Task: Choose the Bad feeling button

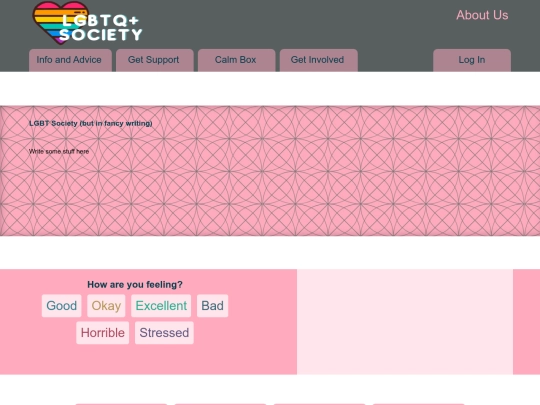Action: (x=212, y=305)
